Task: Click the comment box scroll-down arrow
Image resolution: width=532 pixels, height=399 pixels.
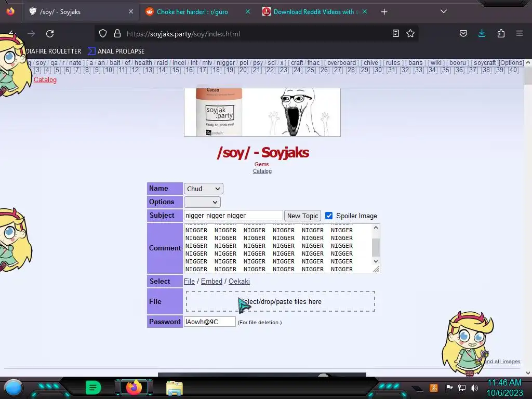Action: pos(376,261)
